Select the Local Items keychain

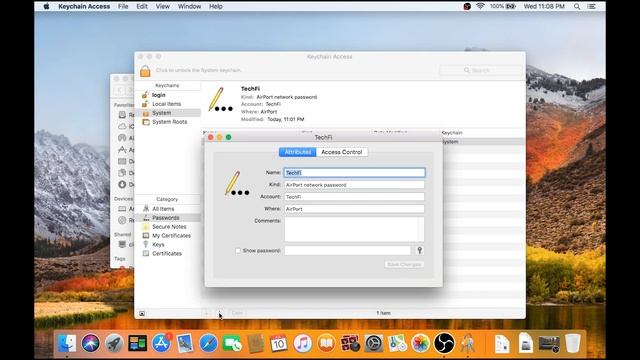coord(167,104)
